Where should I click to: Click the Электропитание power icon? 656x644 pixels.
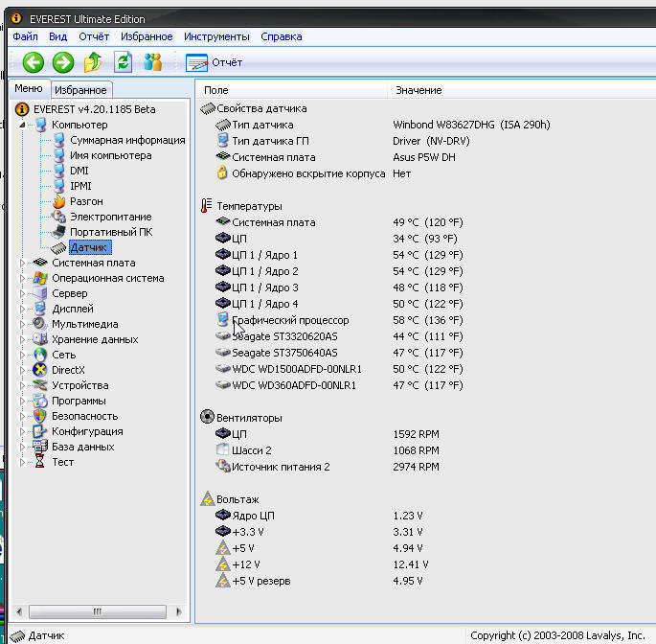(58, 217)
